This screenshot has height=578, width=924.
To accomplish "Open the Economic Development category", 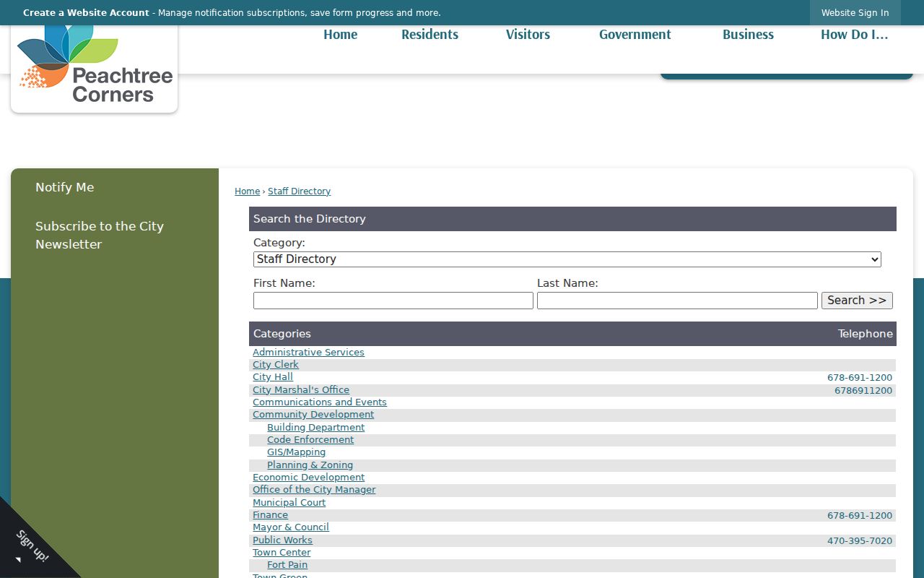I will click(308, 478).
